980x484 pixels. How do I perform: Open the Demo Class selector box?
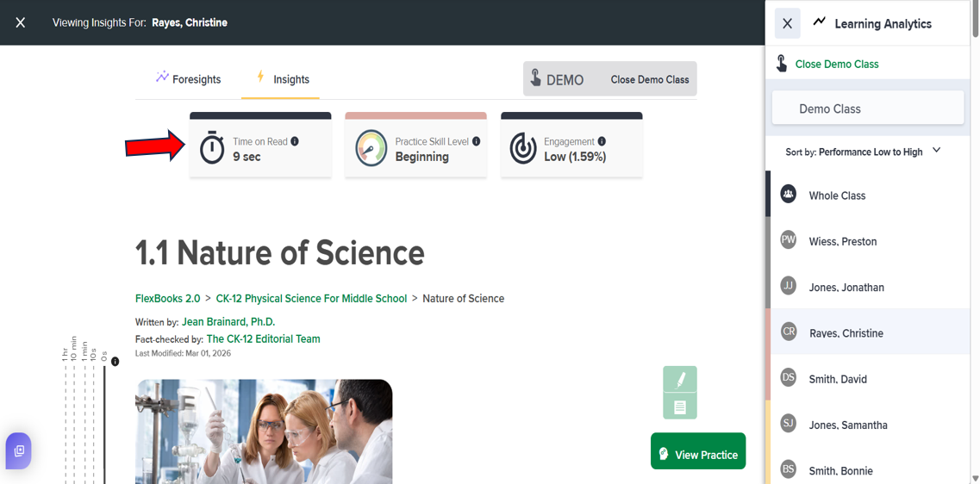click(x=867, y=109)
